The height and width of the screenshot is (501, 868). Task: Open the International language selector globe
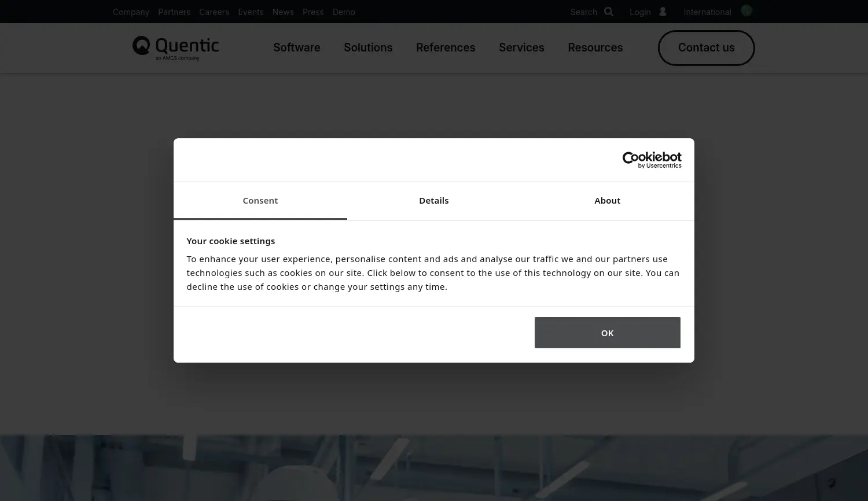click(746, 11)
